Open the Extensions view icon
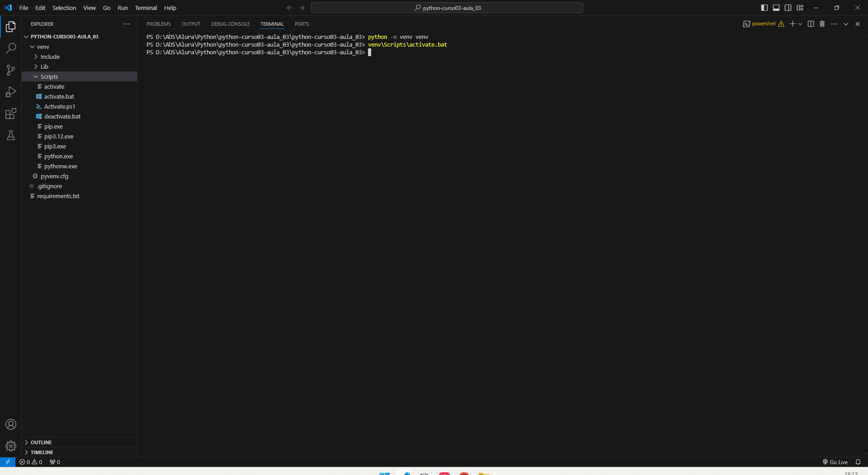Viewport: 868px width, 475px height. point(11,114)
